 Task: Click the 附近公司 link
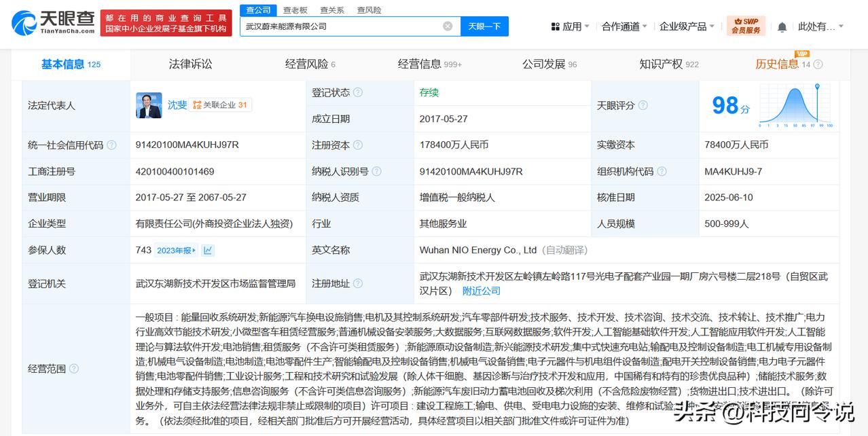[x=481, y=291]
